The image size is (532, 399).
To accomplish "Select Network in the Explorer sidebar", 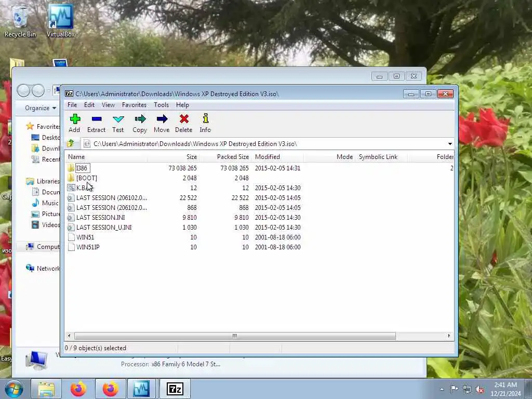I will pos(43,269).
